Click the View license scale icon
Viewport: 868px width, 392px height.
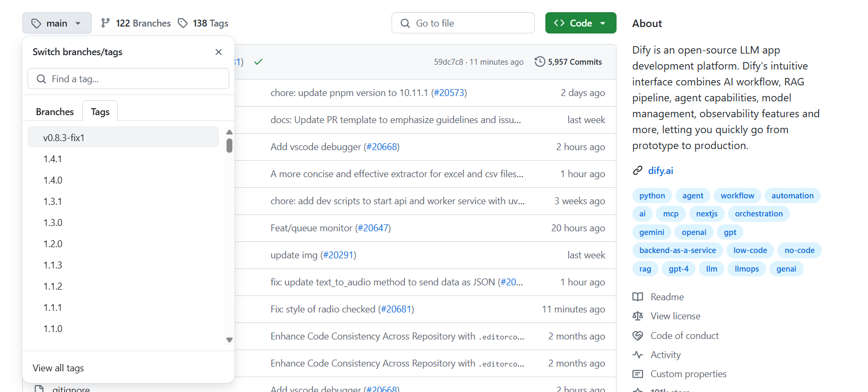[x=638, y=316]
